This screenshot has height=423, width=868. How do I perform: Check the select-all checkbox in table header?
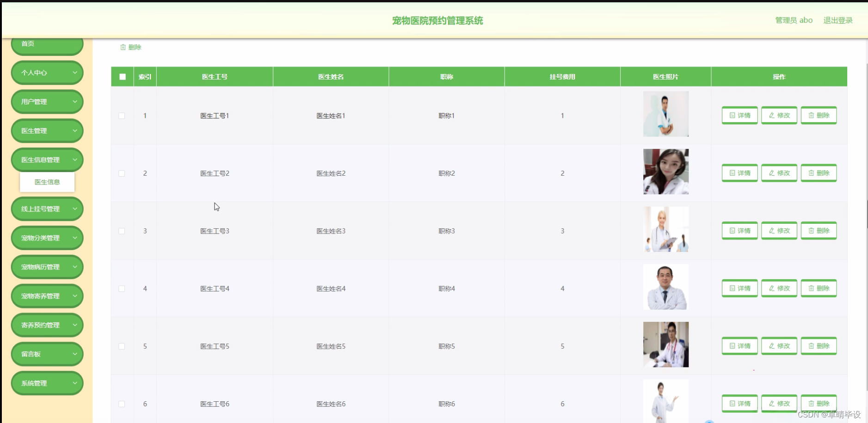pos(122,76)
